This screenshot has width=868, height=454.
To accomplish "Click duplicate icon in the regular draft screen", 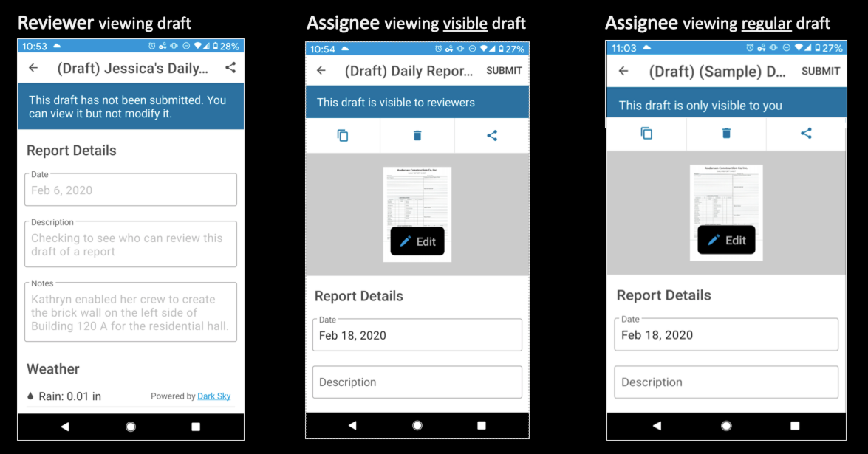I will (646, 134).
